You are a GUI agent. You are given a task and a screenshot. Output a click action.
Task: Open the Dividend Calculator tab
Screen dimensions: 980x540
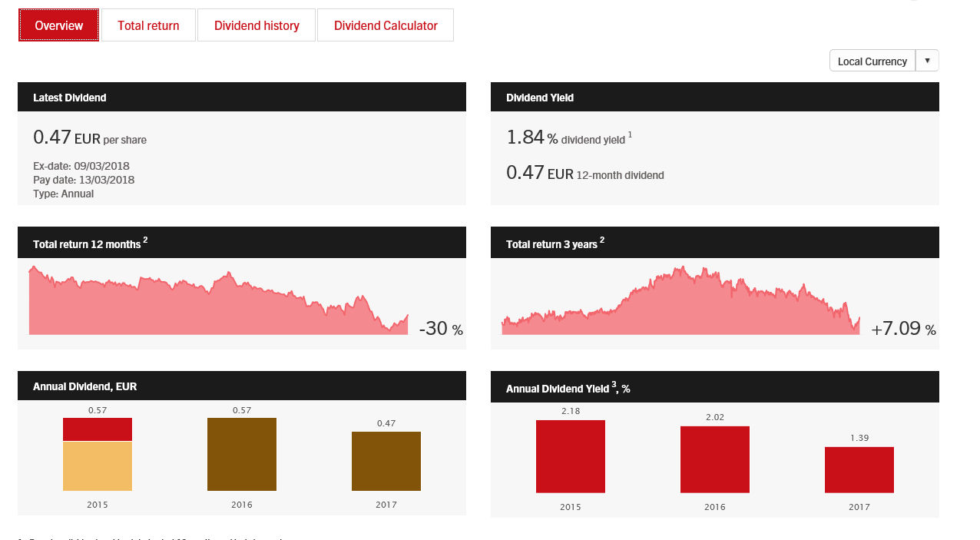click(x=386, y=25)
